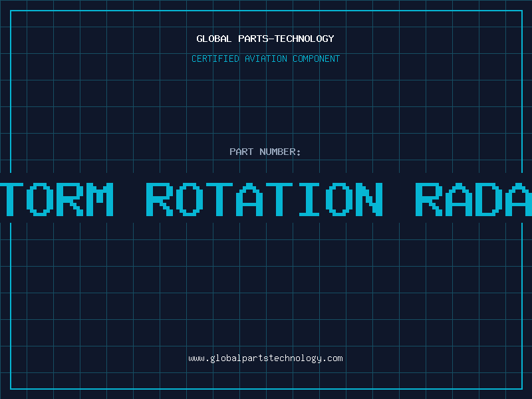Click the top-right corner of cyan border

521,10
